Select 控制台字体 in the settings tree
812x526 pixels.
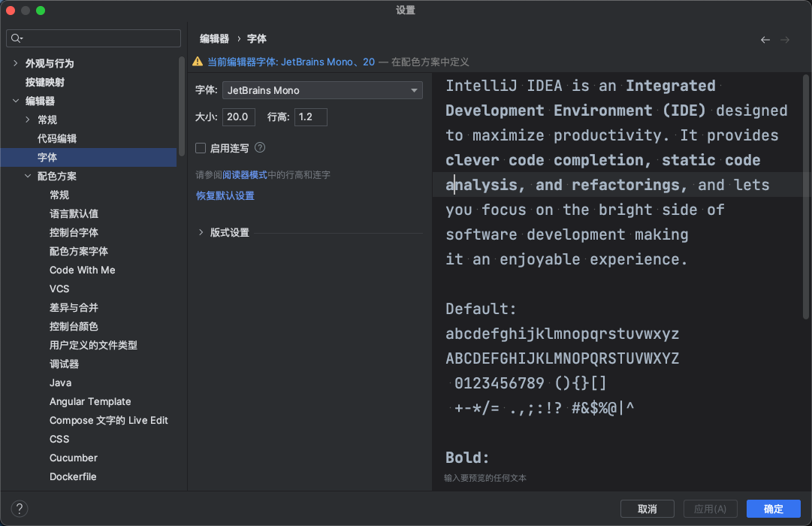tap(74, 232)
